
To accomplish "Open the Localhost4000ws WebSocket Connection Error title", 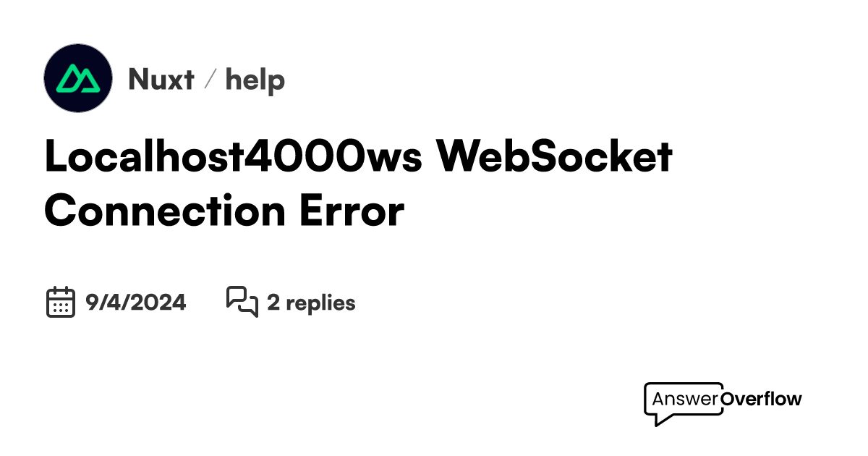I will click(358, 184).
